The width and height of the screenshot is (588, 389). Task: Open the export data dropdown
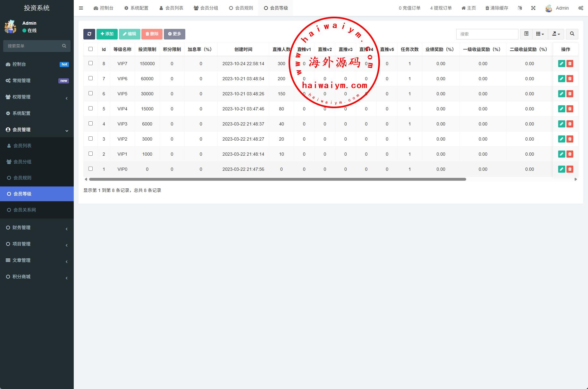[x=556, y=34]
